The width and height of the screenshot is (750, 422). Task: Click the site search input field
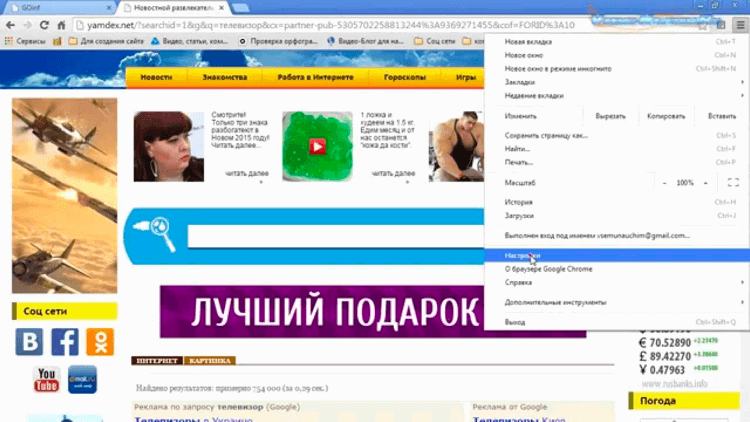point(335,237)
